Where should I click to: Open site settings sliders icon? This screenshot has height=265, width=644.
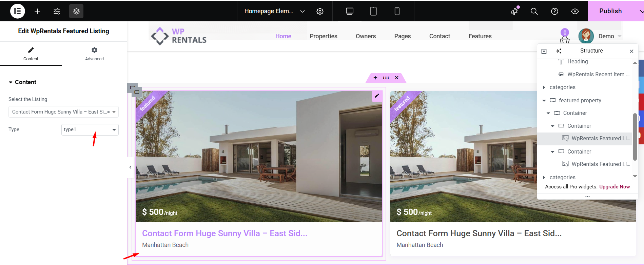[57, 11]
